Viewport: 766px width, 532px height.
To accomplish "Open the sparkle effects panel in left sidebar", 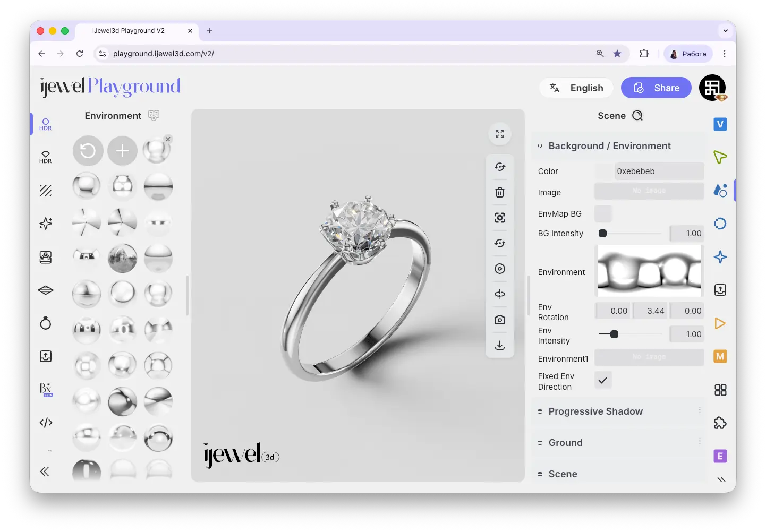I will [46, 224].
